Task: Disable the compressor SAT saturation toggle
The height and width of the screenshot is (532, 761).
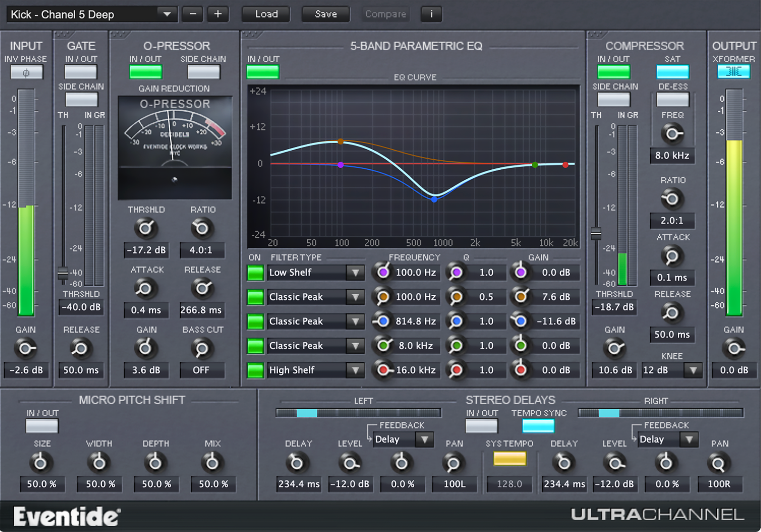Action: click(672, 72)
